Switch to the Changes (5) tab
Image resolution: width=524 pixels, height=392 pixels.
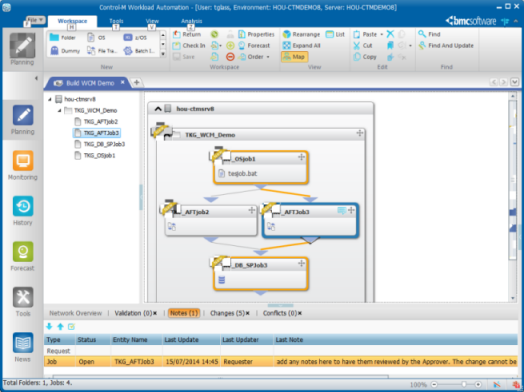coord(227,313)
